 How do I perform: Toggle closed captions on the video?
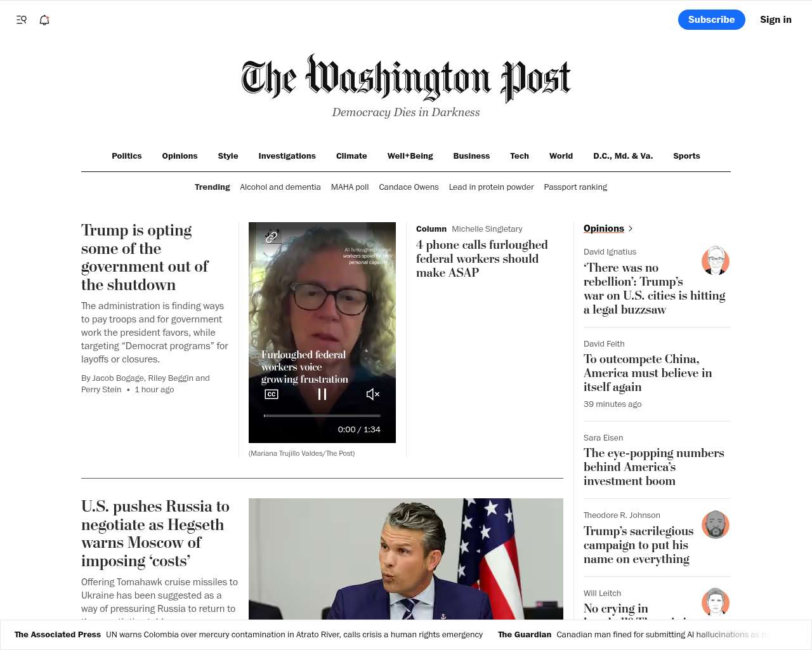tap(272, 394)
